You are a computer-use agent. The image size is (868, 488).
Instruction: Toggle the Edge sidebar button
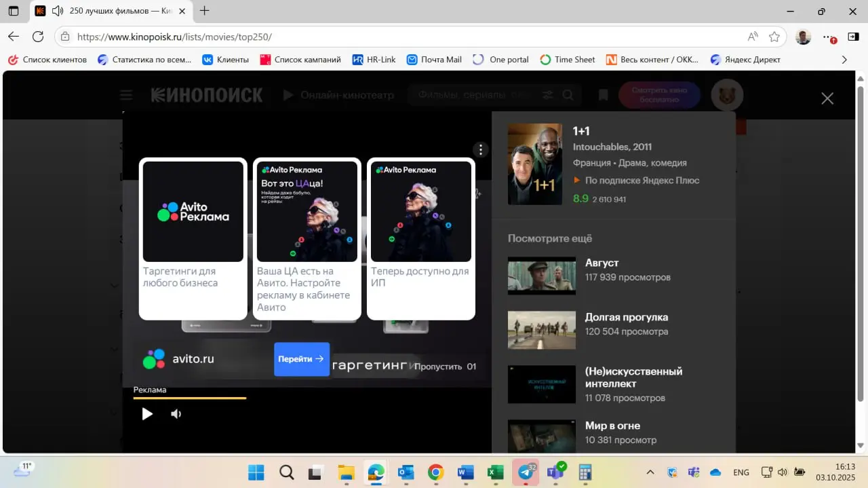tap(853, 37)
